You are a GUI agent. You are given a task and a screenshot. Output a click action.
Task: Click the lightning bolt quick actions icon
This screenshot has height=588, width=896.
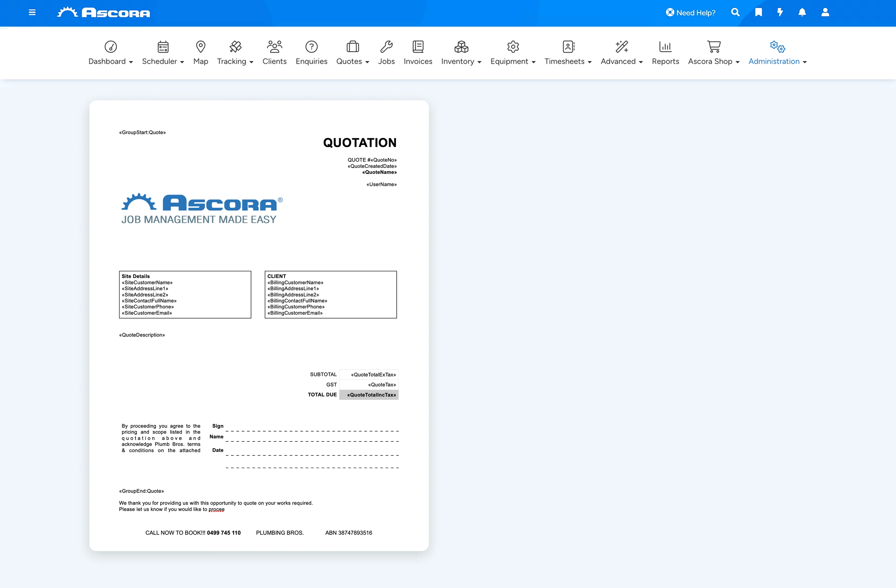coord(780,12)
